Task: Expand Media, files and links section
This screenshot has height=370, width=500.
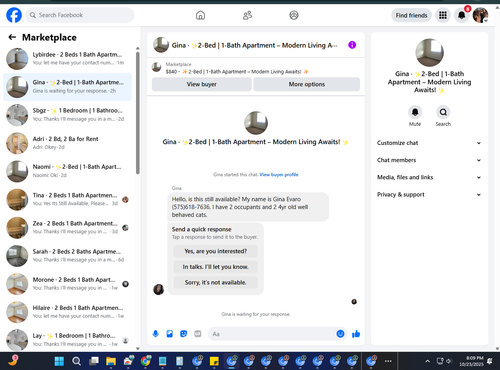Action: click(x=429, y=177)
